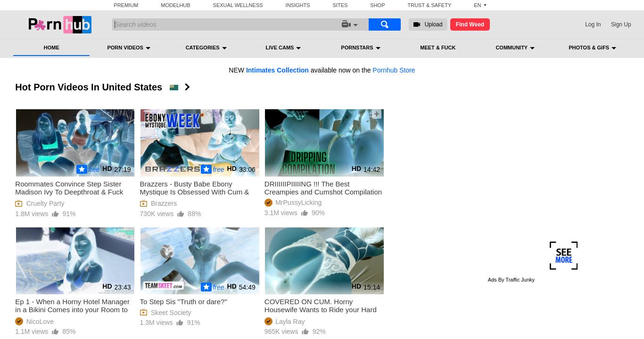Open the 27:19 video thumbnail

(x=75, y=143)
